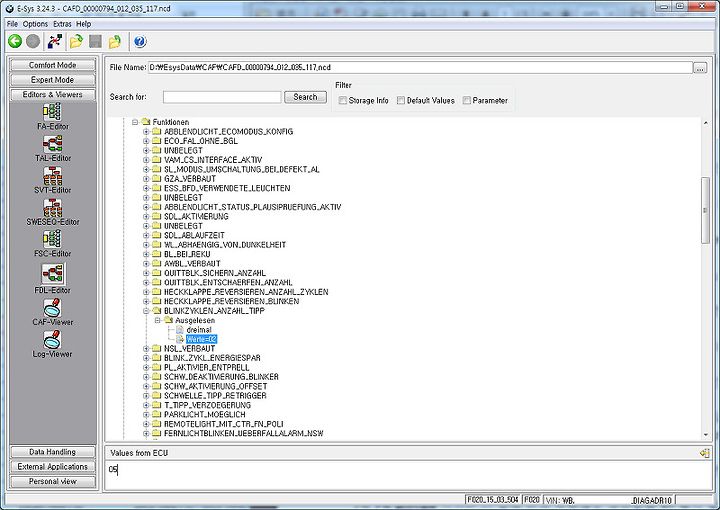Click the Ausgelesen folder icon
Screen dimensions: 720x510
pos(169,320)
